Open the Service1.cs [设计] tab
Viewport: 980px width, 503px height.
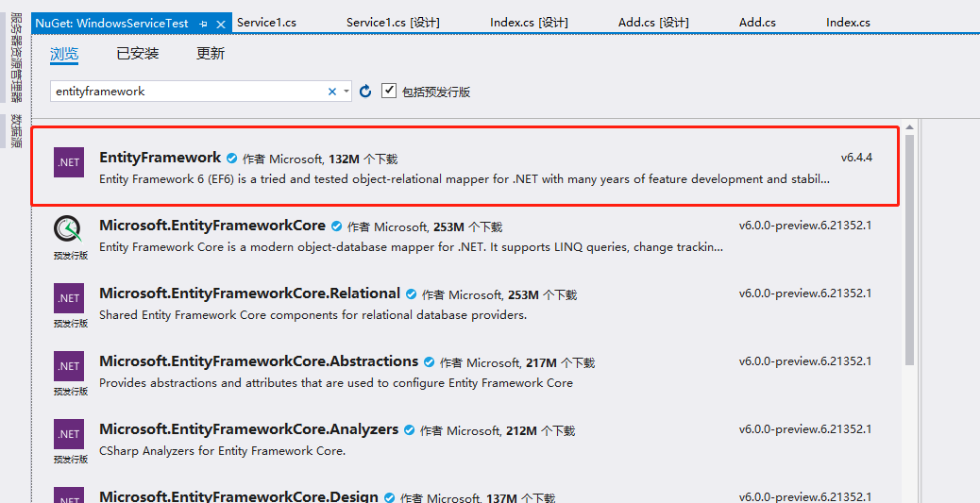click(x=393, y=23)
